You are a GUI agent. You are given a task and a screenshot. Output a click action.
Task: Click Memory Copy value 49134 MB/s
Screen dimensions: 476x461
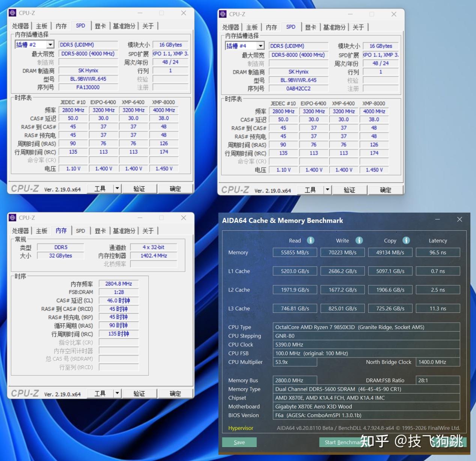[390, 252]
